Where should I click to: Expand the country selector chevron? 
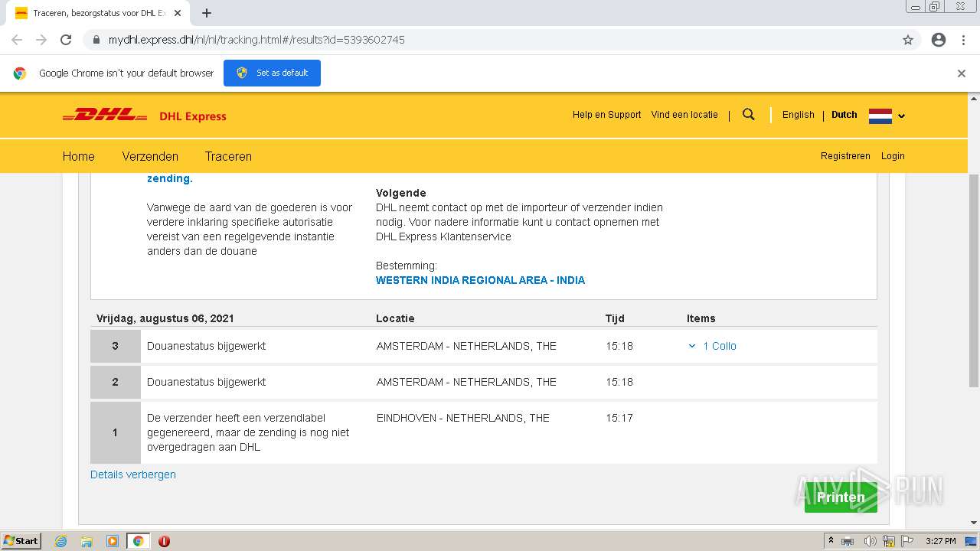901,116
